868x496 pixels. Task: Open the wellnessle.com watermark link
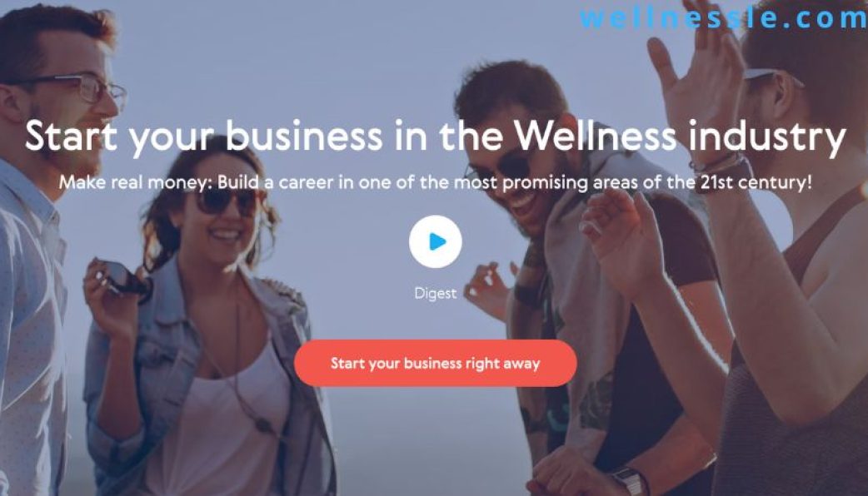pos(723,17)
